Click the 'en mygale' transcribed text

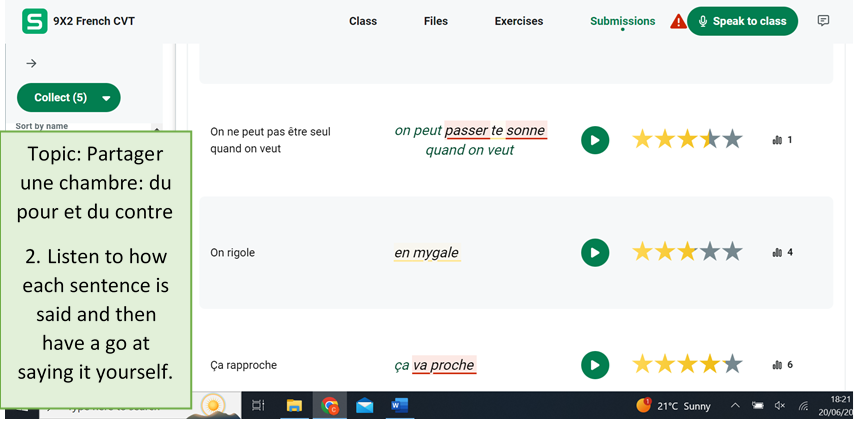click(426, 253)
